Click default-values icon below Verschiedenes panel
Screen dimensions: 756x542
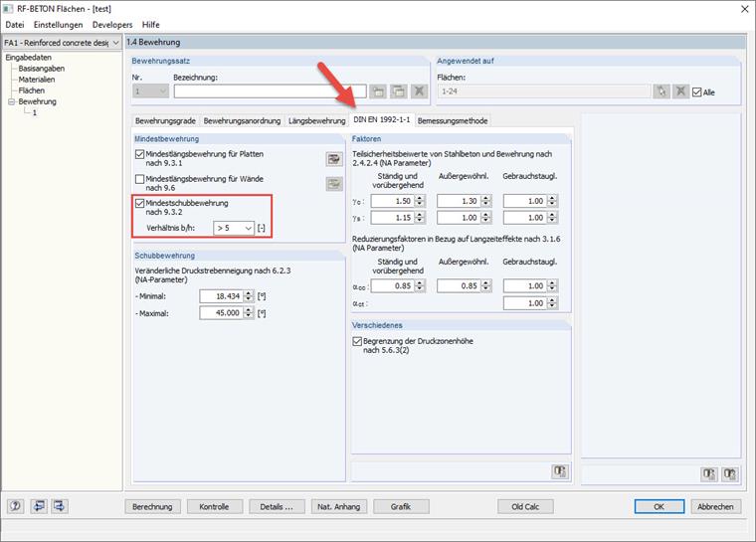(x=560, y=471)
